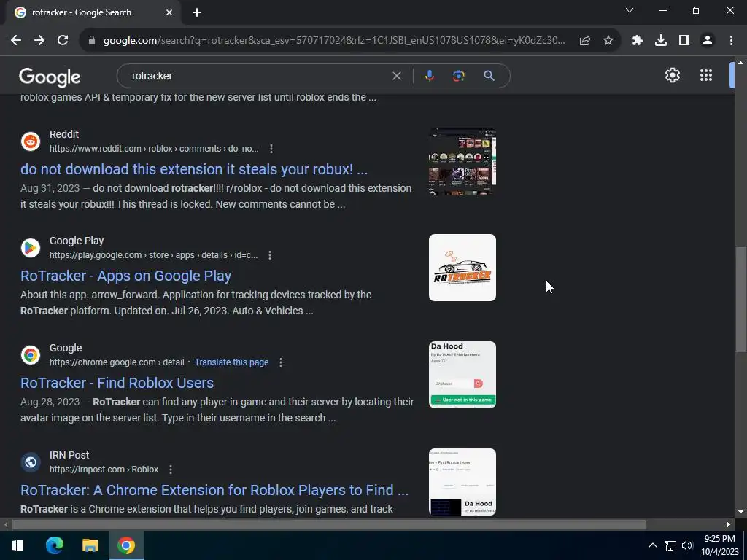Open network status in system tray

click(x=670, y=545)
